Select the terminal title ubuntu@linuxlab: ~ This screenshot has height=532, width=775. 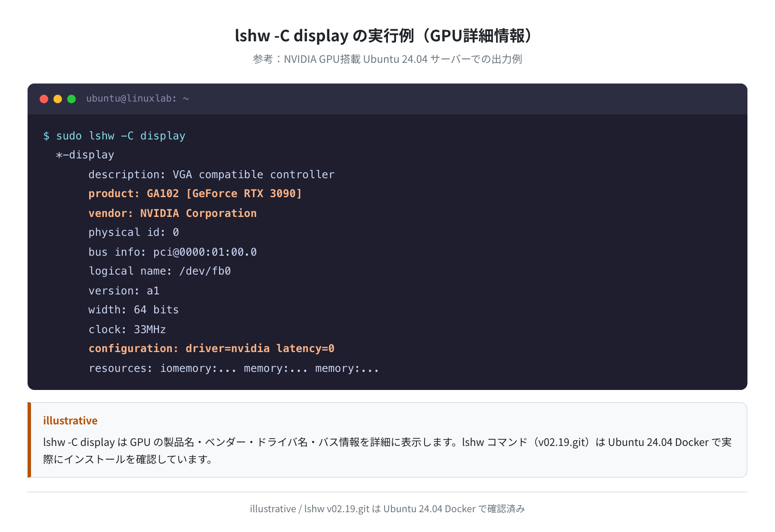[x=138, y=99]
